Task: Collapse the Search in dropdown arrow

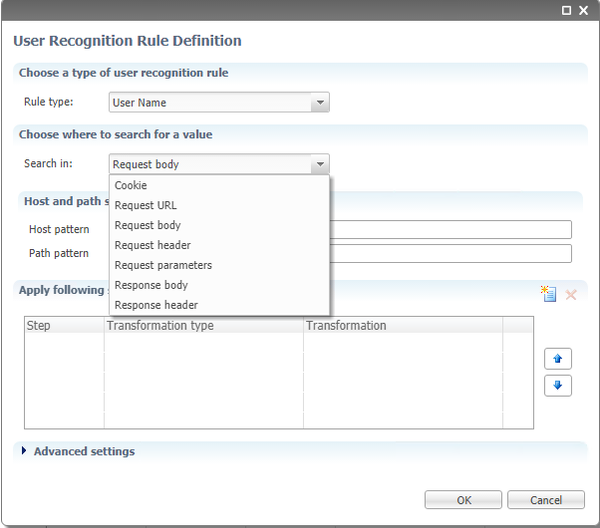Action: pyautogui.click(x=320, y=164)
